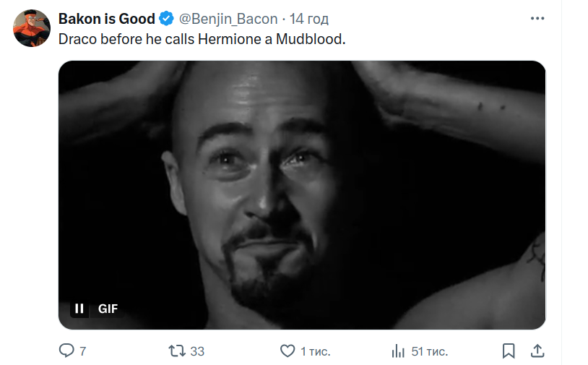Open the Bakon is Good profile avatar
This screenshot has width=588, height=365.
point(30,29)
